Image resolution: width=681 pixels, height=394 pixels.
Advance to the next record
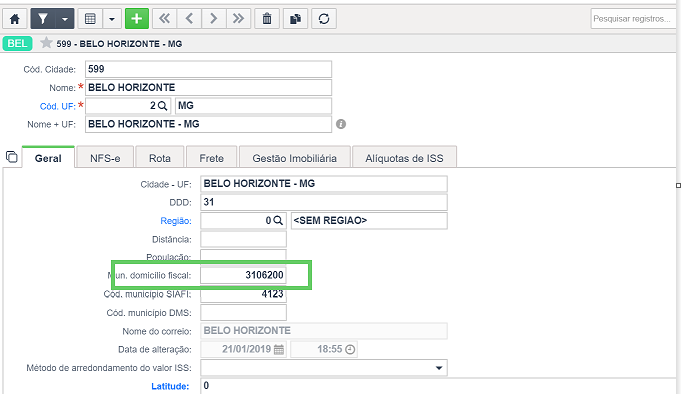point(214,19)
